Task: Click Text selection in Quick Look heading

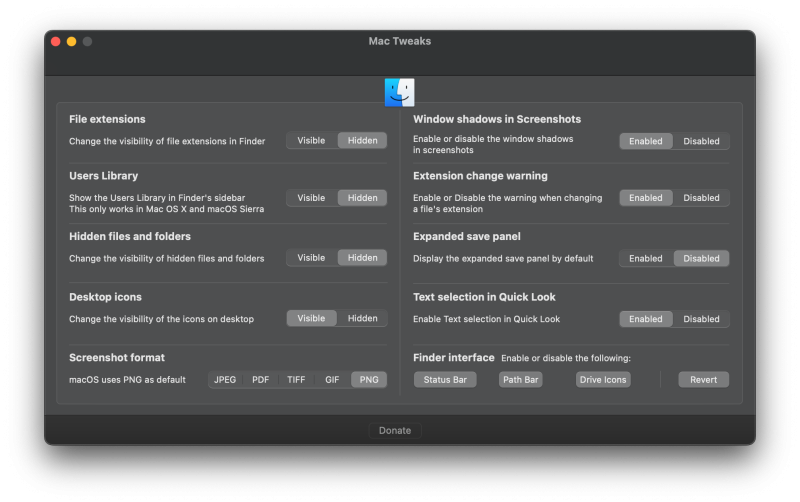Action: coord(484,297)
